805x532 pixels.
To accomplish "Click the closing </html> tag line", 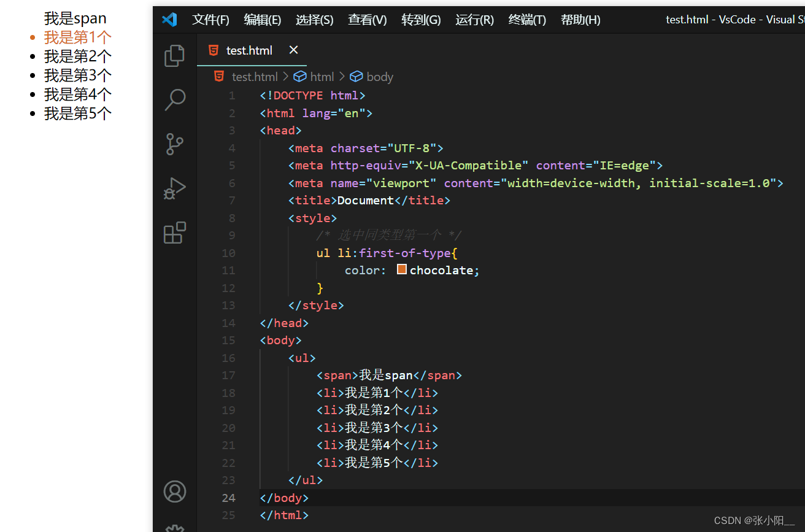I will tap(284, 515).
